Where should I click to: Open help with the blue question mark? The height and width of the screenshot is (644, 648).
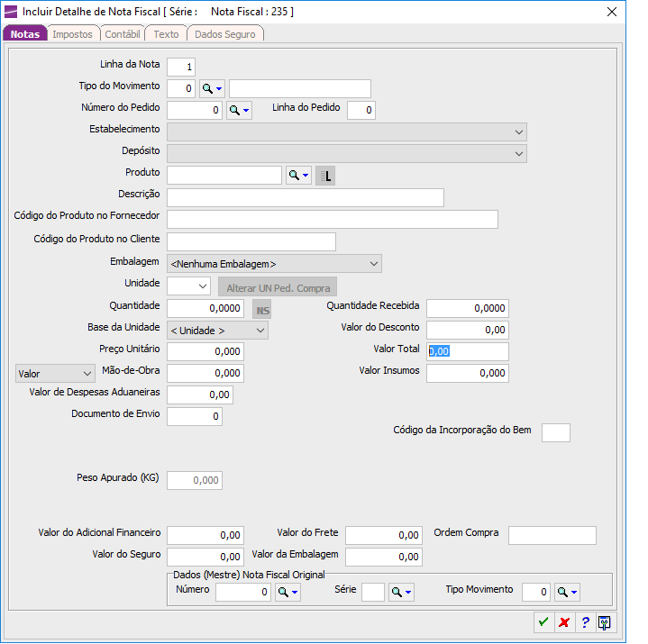585,622
